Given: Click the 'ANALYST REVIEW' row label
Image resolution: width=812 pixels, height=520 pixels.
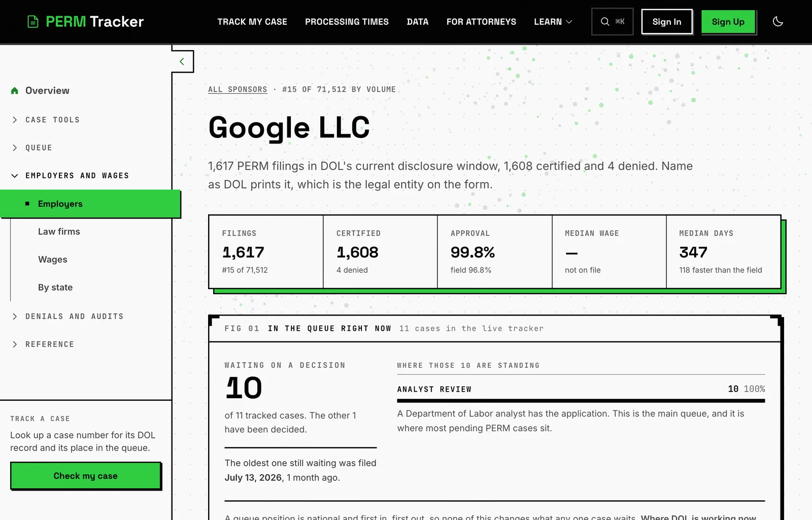Looking at the screenshot, I should (x=434, y=389).
